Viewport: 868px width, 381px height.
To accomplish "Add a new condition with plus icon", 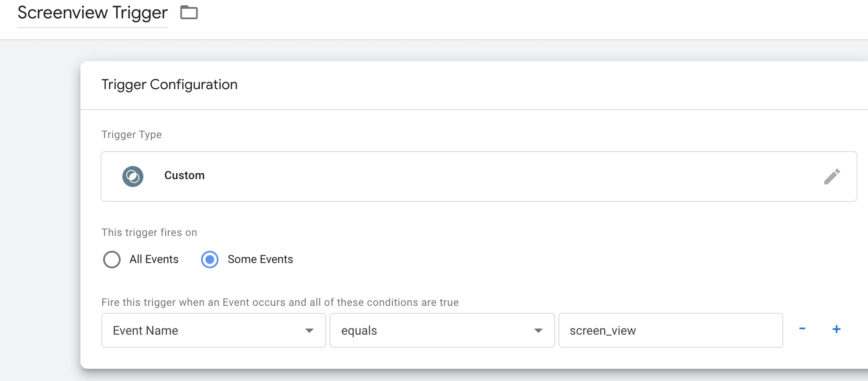I will click(x=836, y=329).
